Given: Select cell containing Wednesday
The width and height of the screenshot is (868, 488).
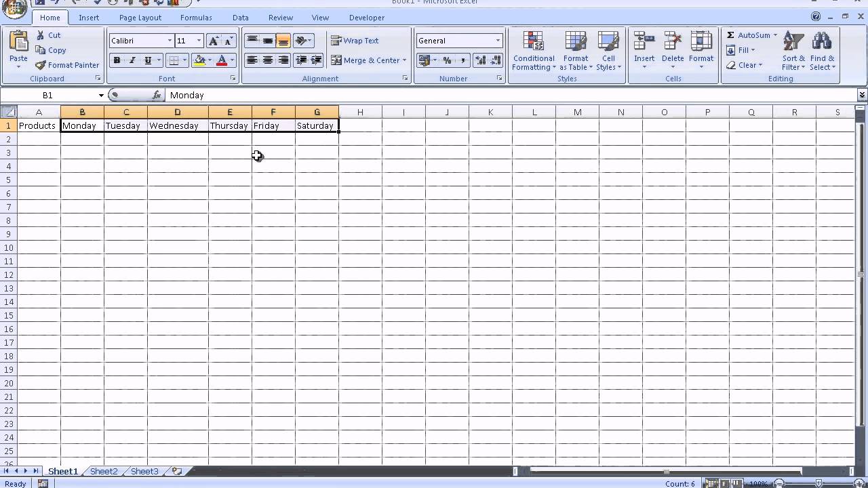Looking at the screenshot, I should click(x=178, y=125).
